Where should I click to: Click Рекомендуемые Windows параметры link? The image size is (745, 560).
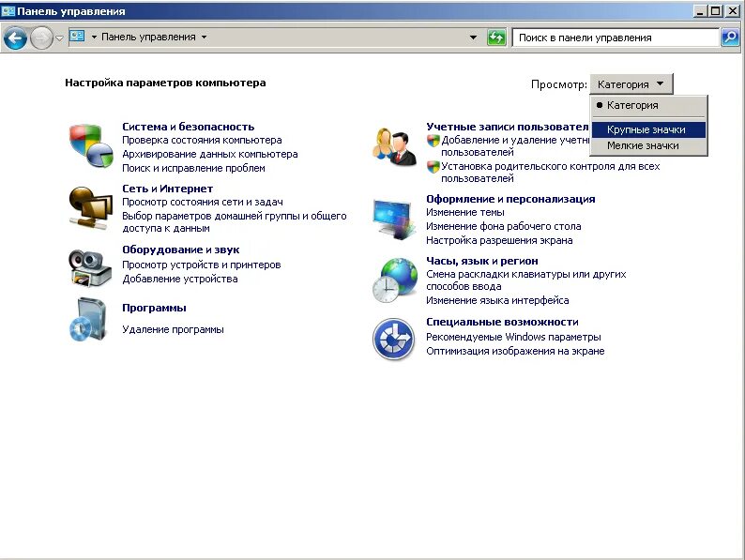513,338
